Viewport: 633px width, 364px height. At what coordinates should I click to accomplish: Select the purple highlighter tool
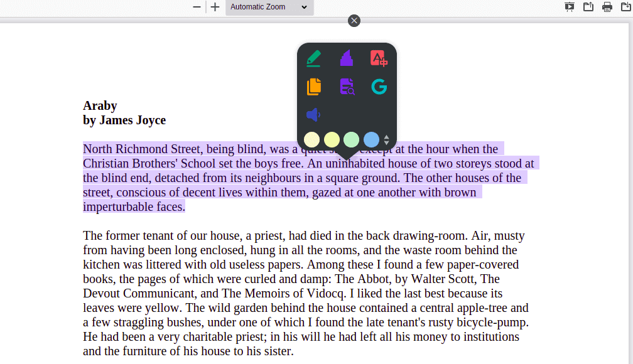tap(347, 58)
